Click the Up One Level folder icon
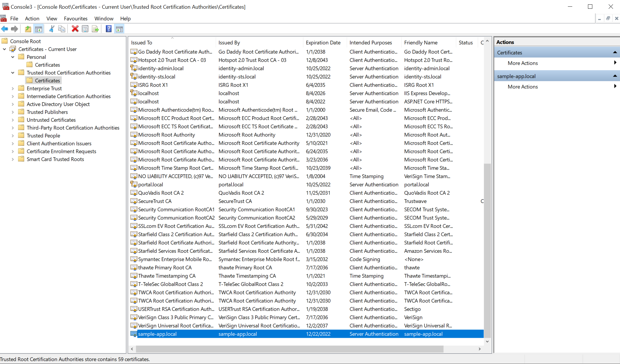This screenshot has width=620, height=364. point(28,29)
